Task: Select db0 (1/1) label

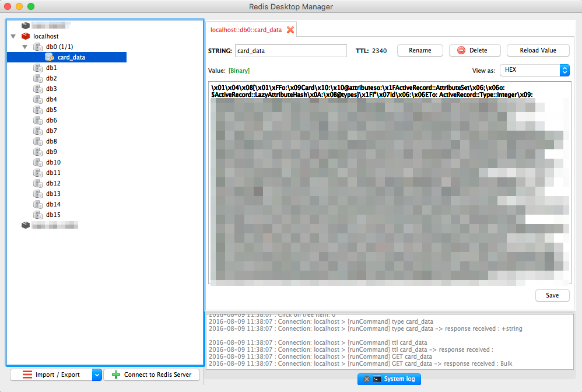Action: click(59, 47)
